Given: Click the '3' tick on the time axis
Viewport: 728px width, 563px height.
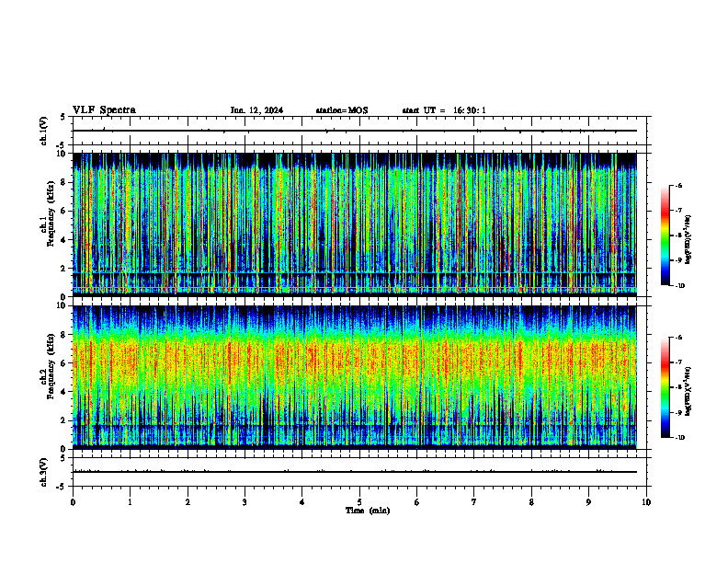Looking at the screenshot, I should tap(245, 502).
